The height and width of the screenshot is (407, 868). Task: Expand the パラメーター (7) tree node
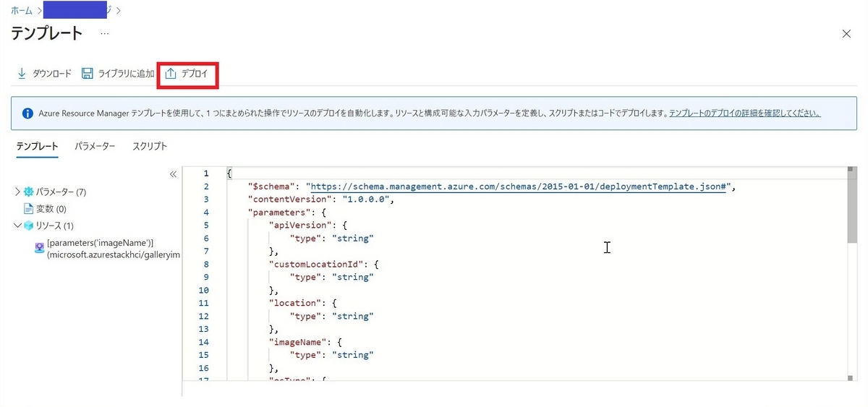pyautogui.click(x=17, y=192)
